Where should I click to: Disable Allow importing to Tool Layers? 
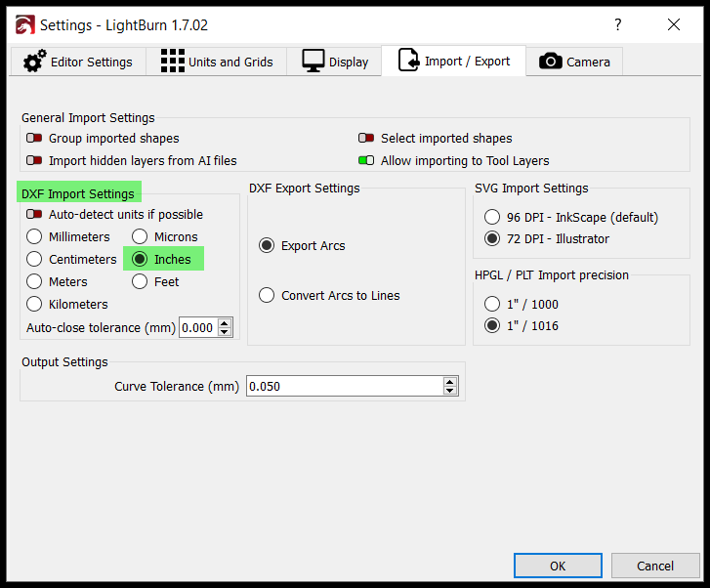[x=366, y=160]
